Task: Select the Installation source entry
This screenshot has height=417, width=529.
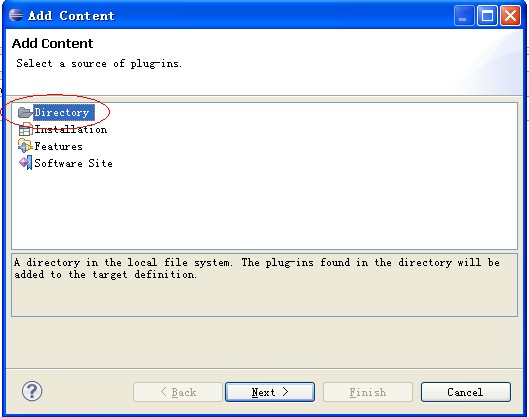Action: pyautogui.click(x=71, y=130)
